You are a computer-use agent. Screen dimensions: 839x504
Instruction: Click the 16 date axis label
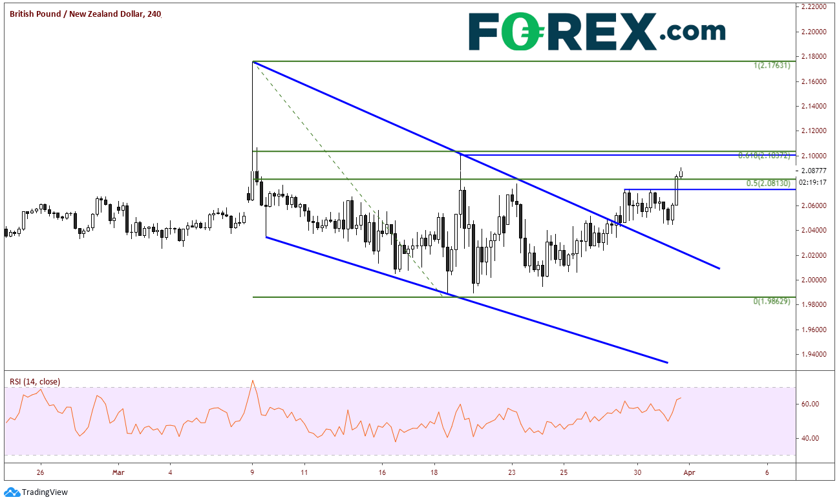point(383,472)
